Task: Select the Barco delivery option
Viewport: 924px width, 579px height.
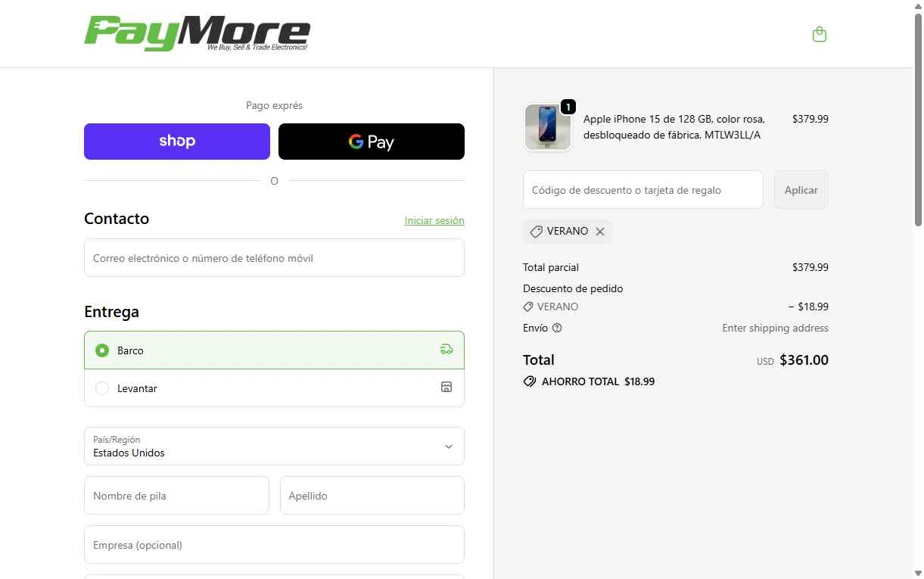Action: [x=274, y=350]
